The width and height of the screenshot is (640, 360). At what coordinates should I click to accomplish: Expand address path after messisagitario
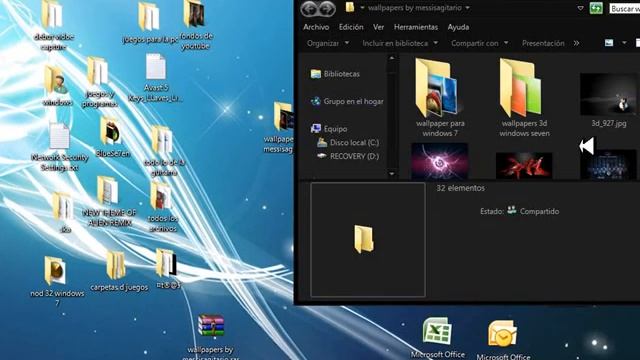pyautogui.click(x=467, y=8)
